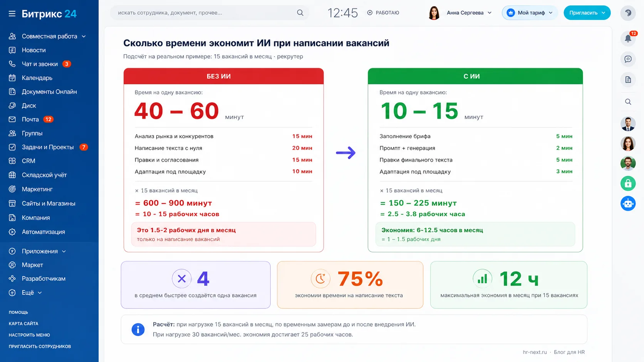This screenshot has height=362, width=644.
Task: Open Почта with 12 unread
Action: 30,119
